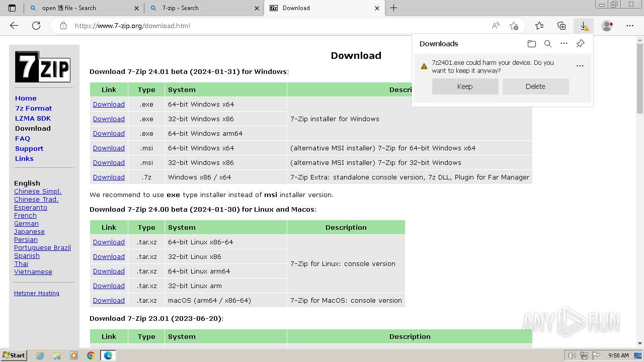Open a new browser tab
The image size is (644, 362).
(x=393, y=8)
